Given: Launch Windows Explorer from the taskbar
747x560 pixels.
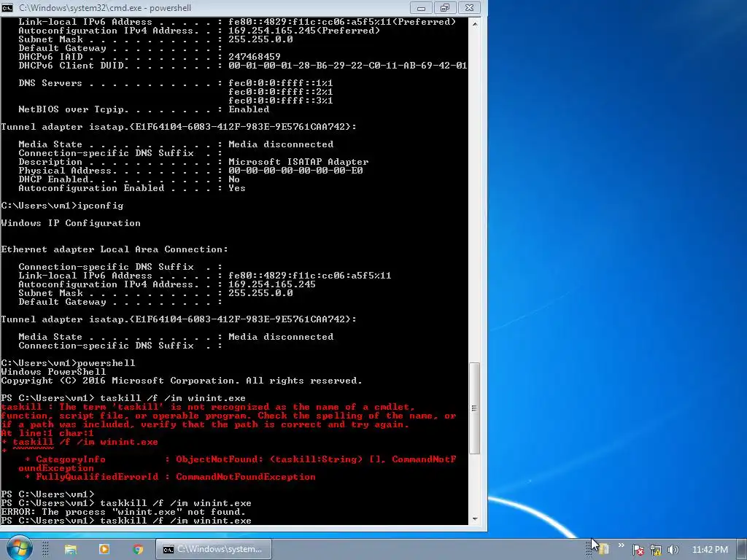Looking at the screenshot, I should click(x=71, y=549).
